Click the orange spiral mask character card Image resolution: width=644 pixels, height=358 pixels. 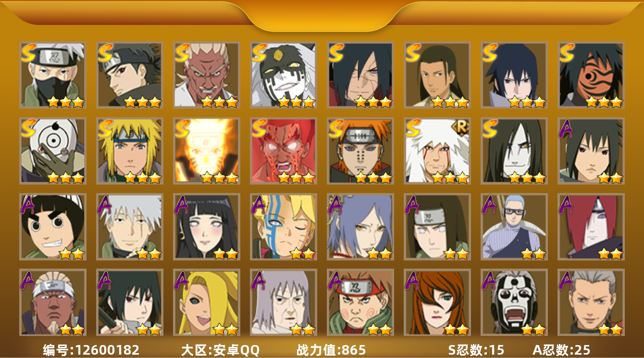[591, 74]
